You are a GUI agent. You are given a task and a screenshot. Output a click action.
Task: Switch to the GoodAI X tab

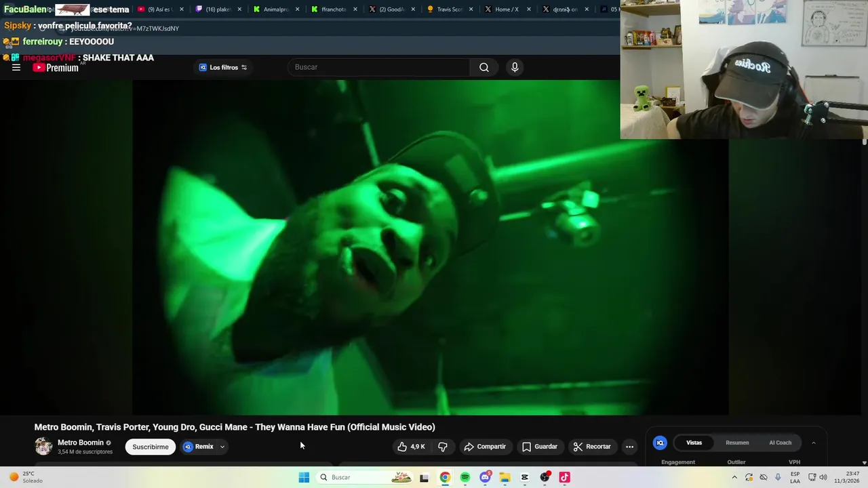[x=391, y=9]
